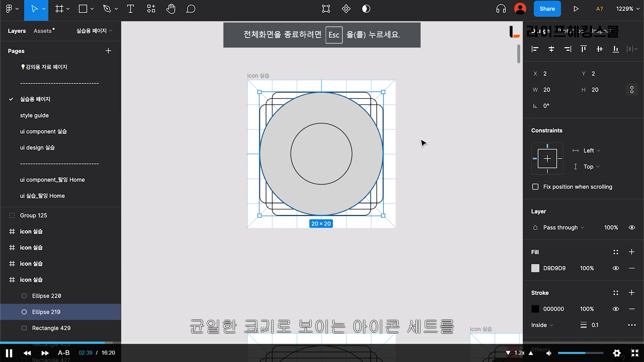Switch to the Assets tab
644x362 pixels.
click(43, 31)
